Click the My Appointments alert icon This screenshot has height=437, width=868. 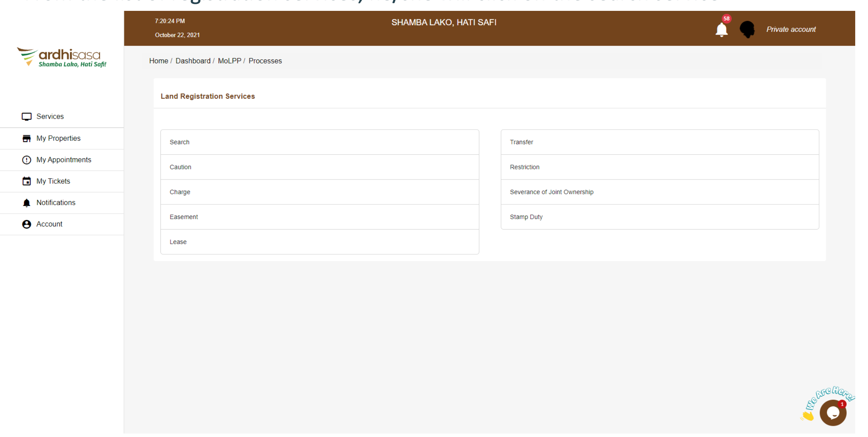pos(26,160)
